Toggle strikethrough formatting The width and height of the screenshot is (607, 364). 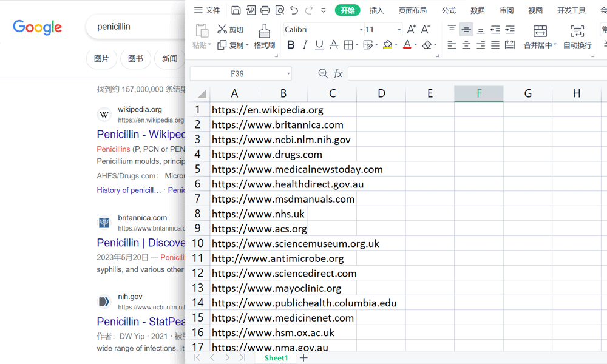tap(334, 45)
